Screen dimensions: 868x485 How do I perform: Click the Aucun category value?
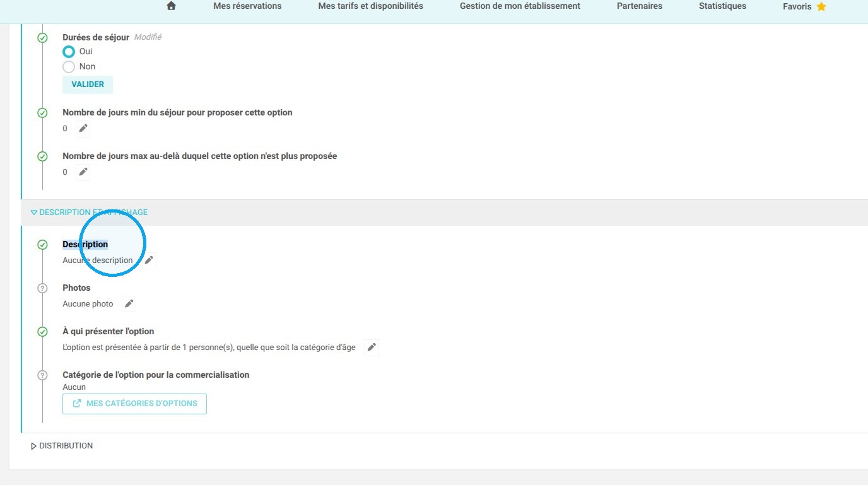[74, 387]
